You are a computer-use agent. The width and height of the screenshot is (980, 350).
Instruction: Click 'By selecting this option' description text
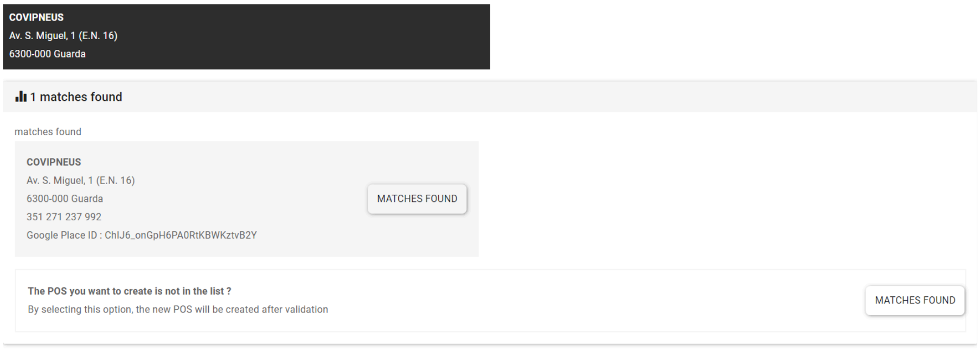[x=178, y=309]
